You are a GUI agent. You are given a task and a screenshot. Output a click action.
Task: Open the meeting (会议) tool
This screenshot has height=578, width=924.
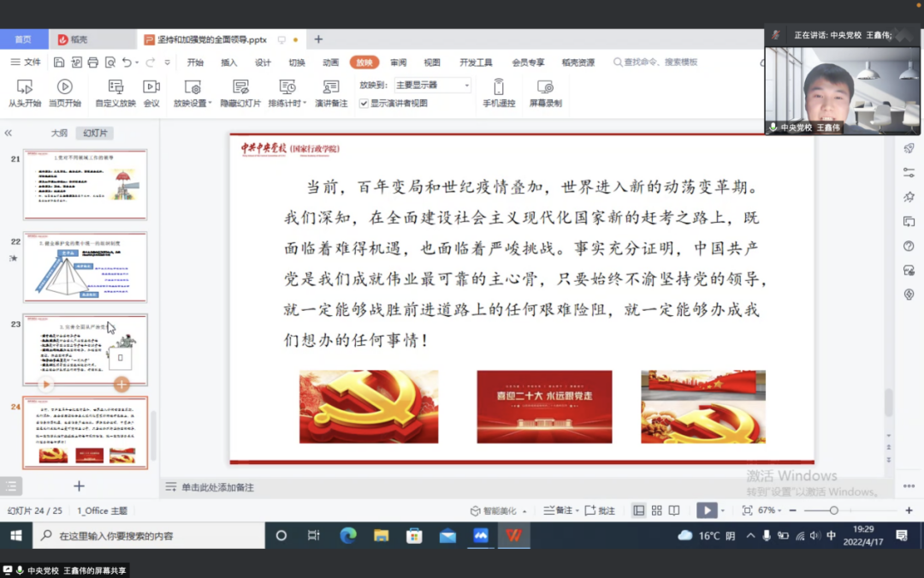pos(151,92)
